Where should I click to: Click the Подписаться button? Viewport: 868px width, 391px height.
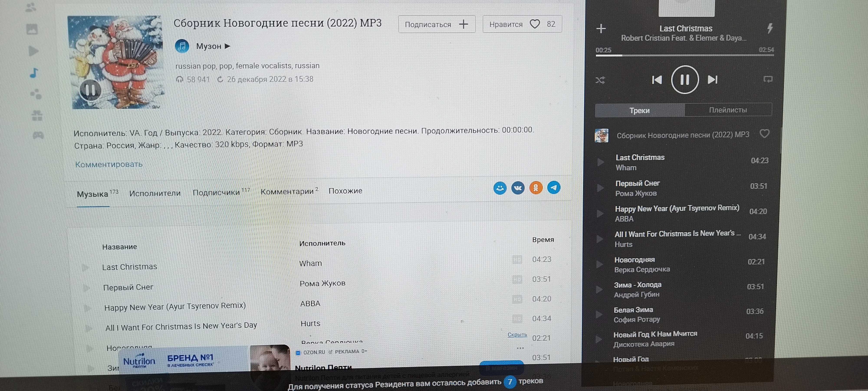[x=436, y=24]
